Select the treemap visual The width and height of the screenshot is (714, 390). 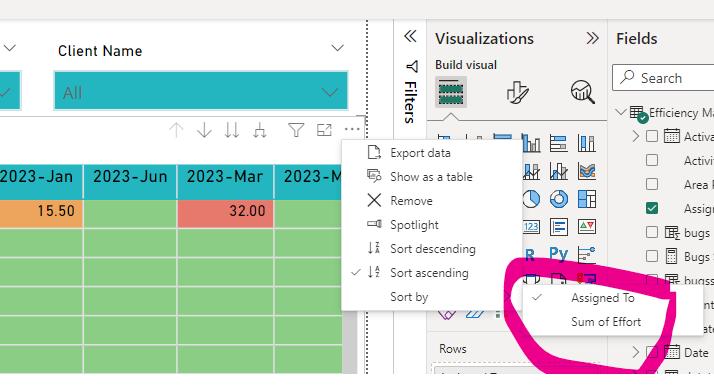(x=586, y=199)
